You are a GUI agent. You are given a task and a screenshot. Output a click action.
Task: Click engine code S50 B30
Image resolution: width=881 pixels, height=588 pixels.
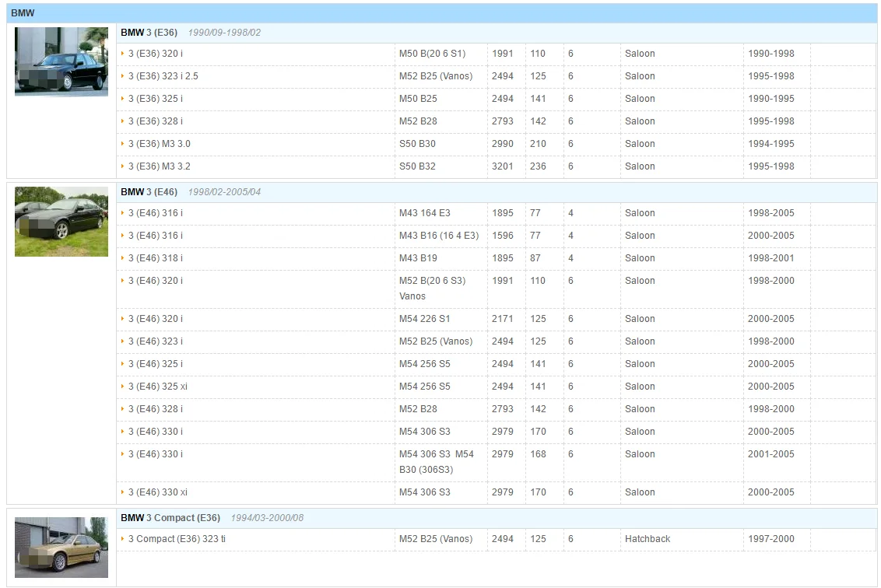click(417, 144)
